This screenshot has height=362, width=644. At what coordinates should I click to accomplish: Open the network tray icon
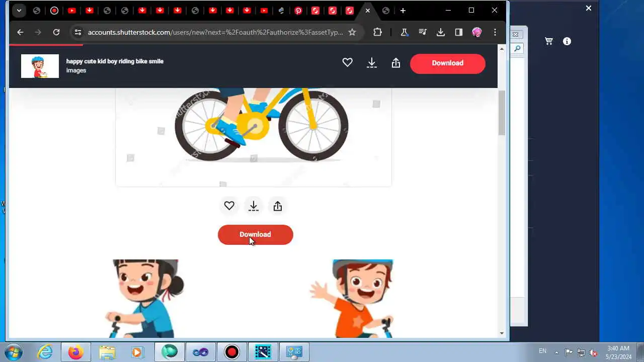(x=581, y=352)
